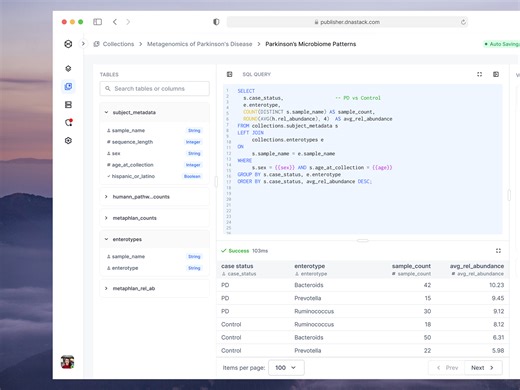
Task: Click the Parkinson's Microbiome Patterns breadcrumb title
Action: (311, 44)
